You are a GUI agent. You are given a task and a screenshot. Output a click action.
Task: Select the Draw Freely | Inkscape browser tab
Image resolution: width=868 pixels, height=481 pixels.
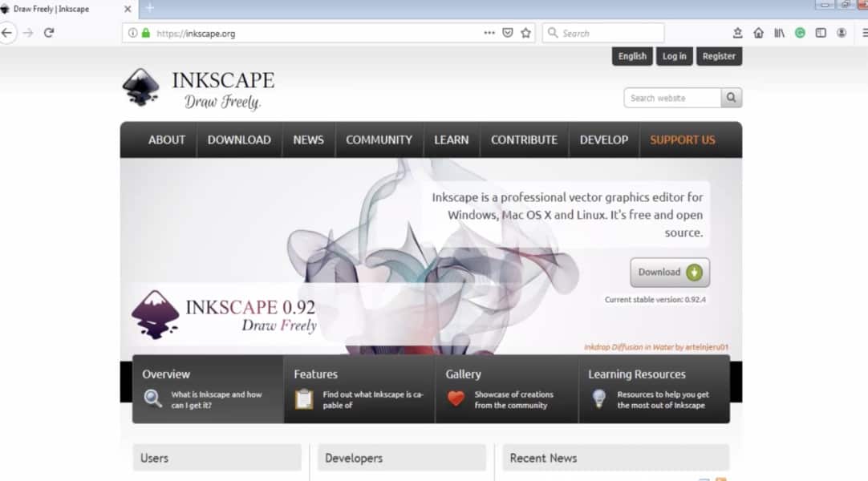(x=67, y=9)
